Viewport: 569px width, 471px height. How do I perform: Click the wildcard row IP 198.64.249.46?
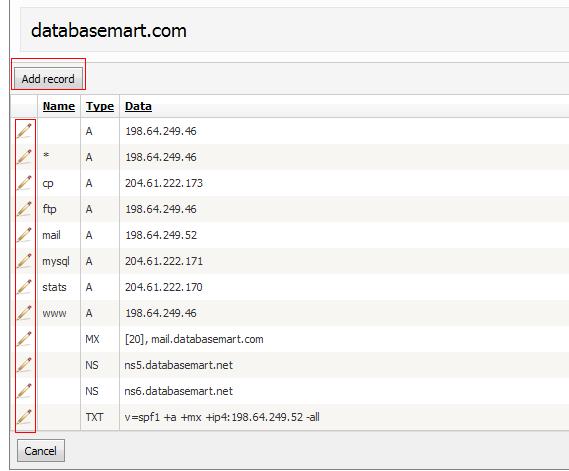pos(161,157)
